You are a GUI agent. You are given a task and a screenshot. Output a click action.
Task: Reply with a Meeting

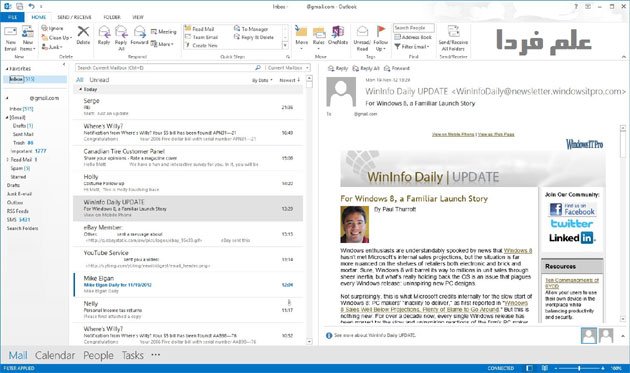tap(163, 32)
